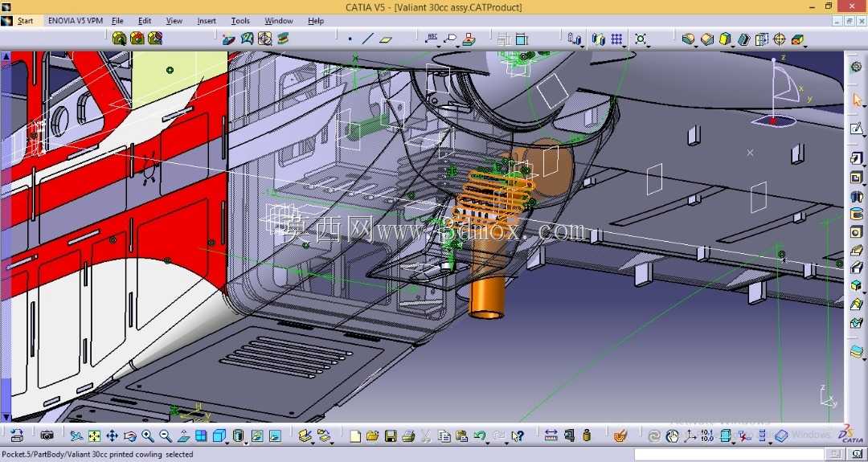Open the Sketcher tool icon
Image resolution: width=868 pixels, height=462 pixels.
(x=856, y=129)
